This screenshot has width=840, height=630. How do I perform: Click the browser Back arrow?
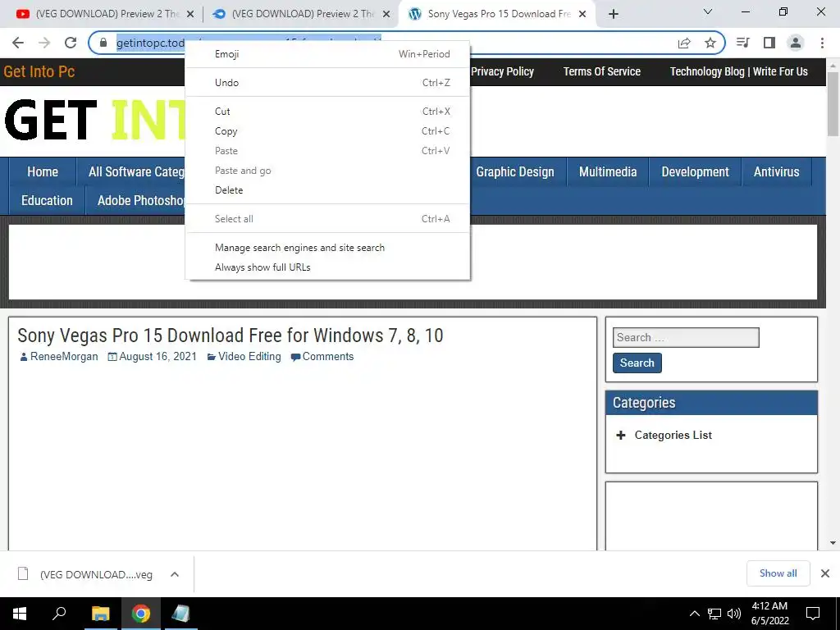pyautogui.click(x=18, y=43)
